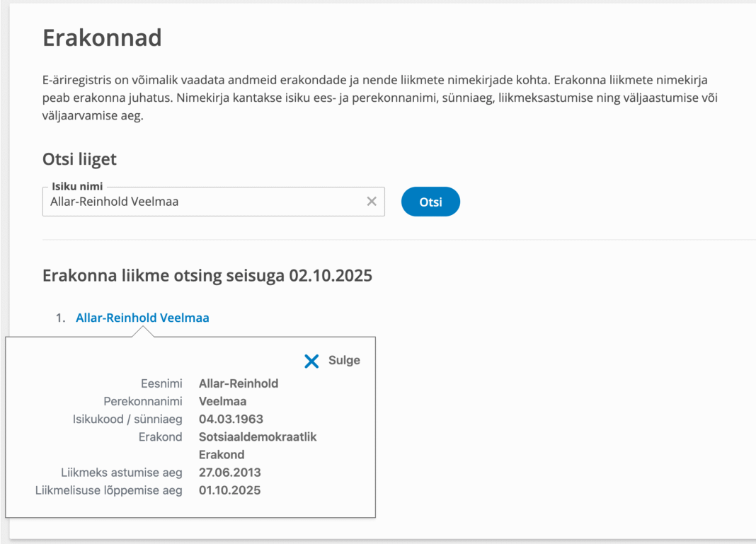Click the surname value Veelmaa in popup

(222, 401)
